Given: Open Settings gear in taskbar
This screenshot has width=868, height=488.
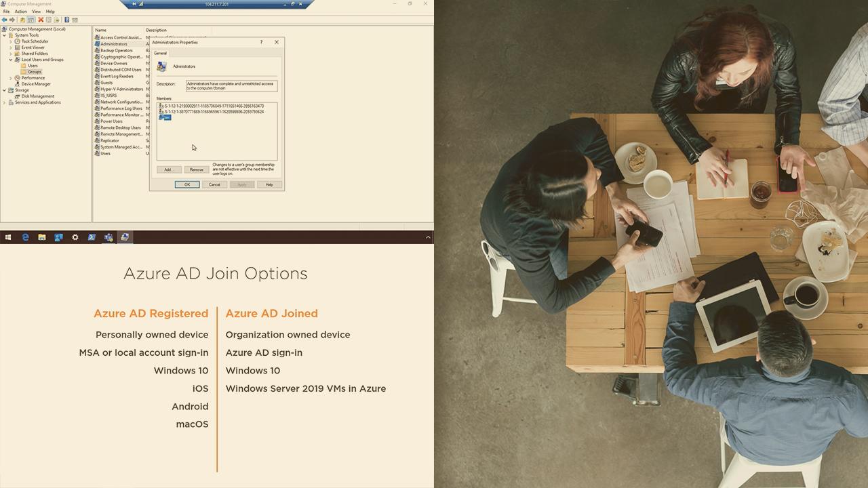Looking at the screenshot, I should [75, 237].
